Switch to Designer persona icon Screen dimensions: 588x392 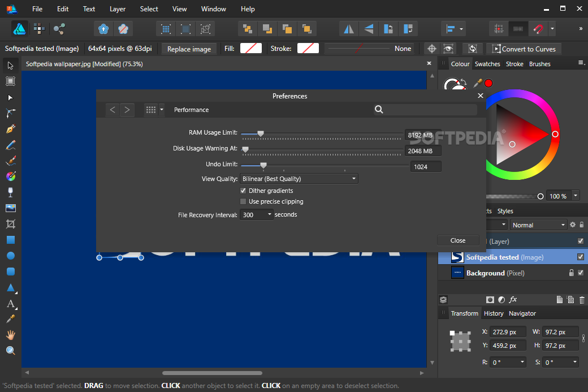tap(19, 29)
